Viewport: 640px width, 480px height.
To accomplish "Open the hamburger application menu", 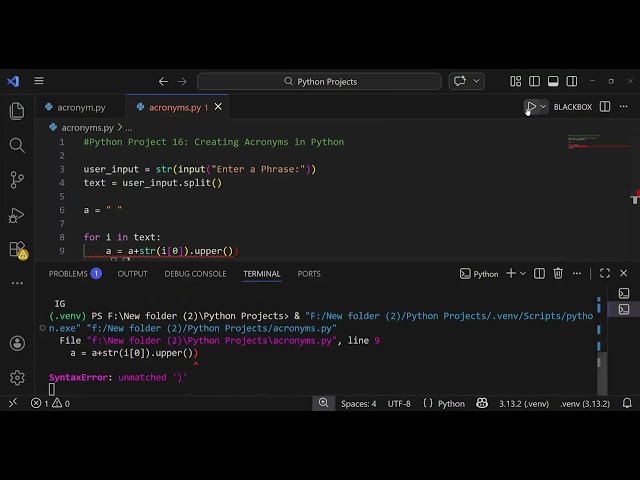I will [39, 81].
